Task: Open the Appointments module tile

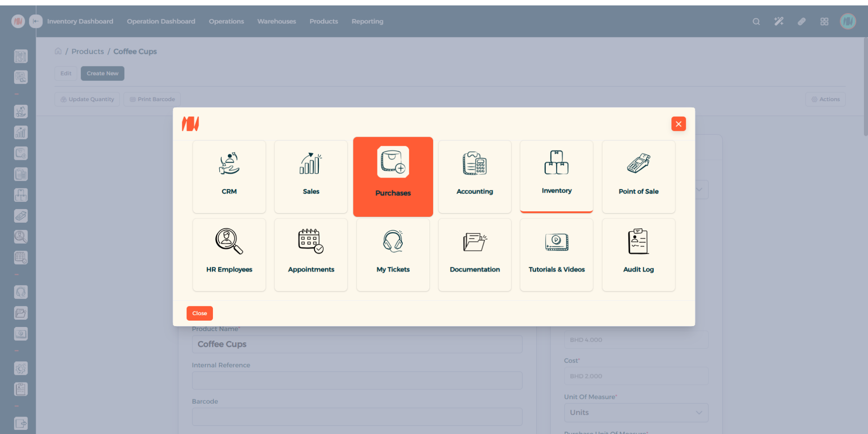Action: click(x=311, y=255)
